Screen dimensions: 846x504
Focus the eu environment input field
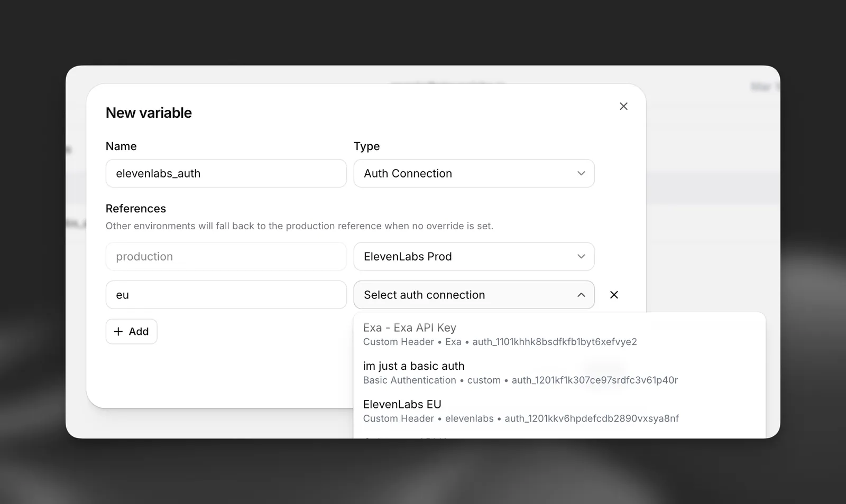click(x=226, y=295)
